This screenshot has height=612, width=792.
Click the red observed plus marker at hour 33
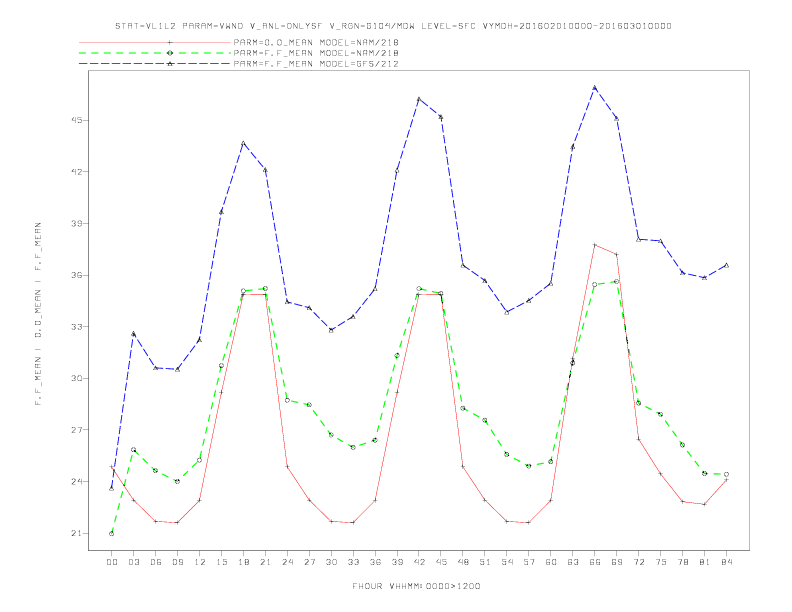[x=353, y=522]
